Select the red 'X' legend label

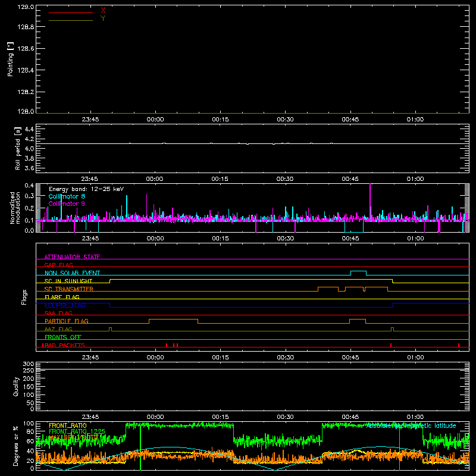point(103,10)
